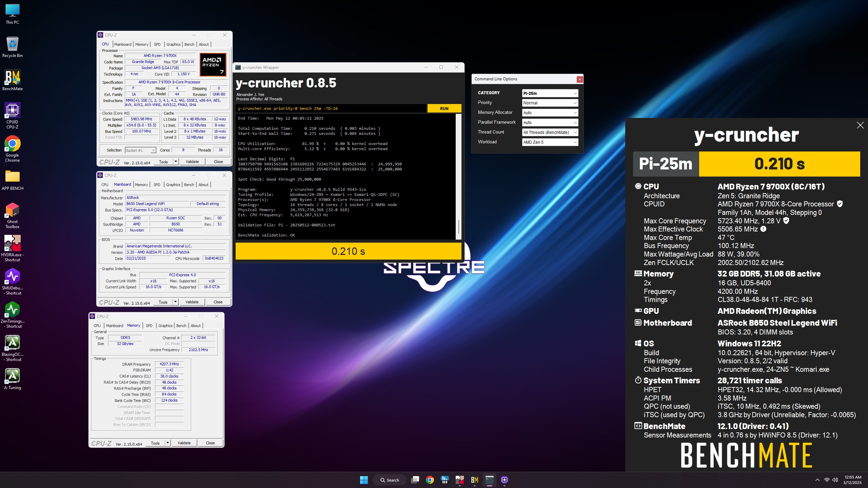Viewport: 868px width, 488px height.
Task: Open the CPU-Z taskbar icon
Action: click(x=505, y=480)
